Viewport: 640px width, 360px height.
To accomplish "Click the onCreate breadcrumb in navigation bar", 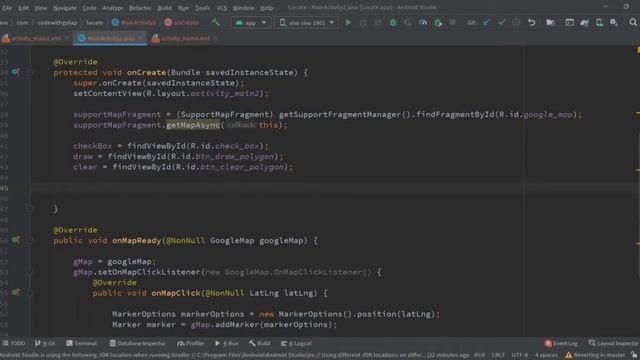I will point(182,22).
